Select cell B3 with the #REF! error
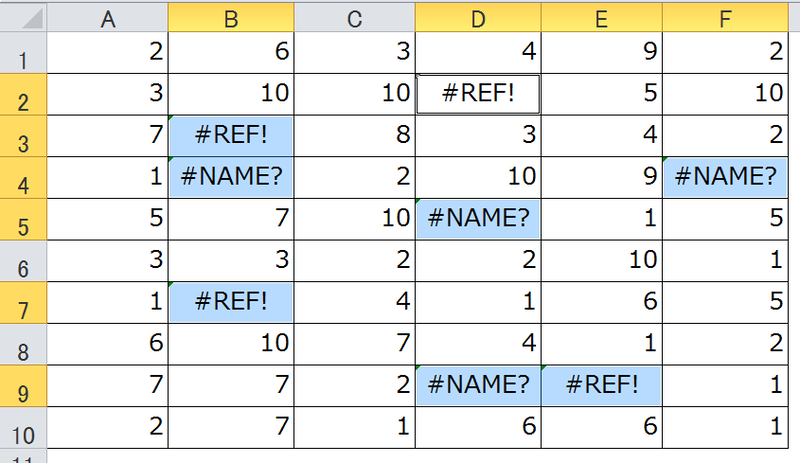This screenshot has width=800, height=463. 231,135
